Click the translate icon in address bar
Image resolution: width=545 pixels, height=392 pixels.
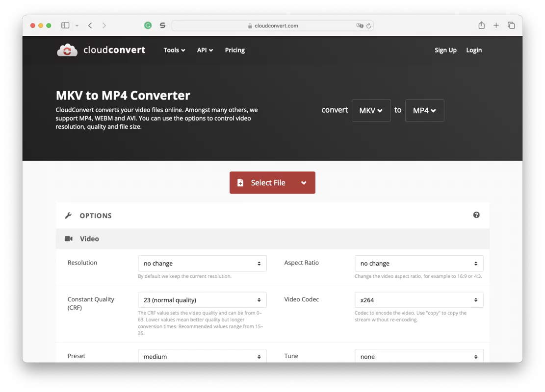point(360,26)
